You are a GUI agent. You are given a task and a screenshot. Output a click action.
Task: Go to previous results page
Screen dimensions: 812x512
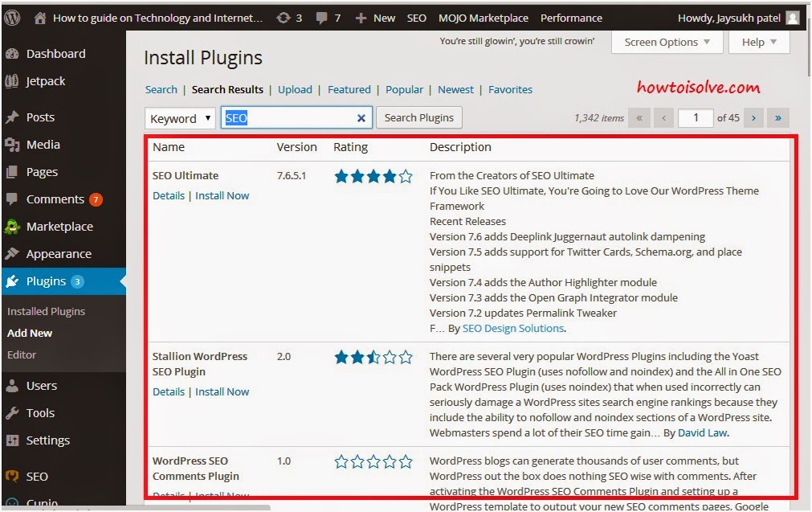(664, 118)
